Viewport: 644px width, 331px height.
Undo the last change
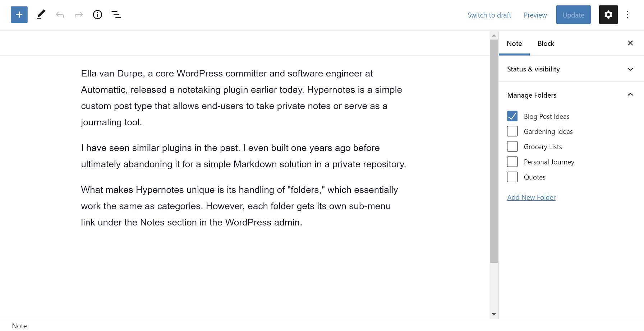[60, 15]
